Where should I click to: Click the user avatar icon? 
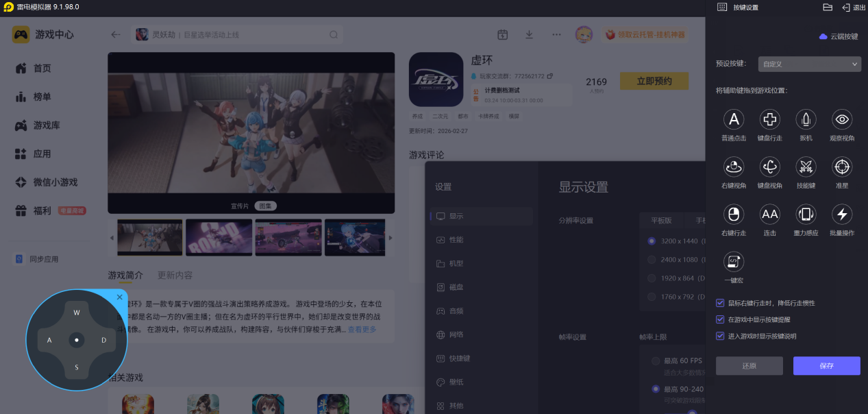coord(584,34)
